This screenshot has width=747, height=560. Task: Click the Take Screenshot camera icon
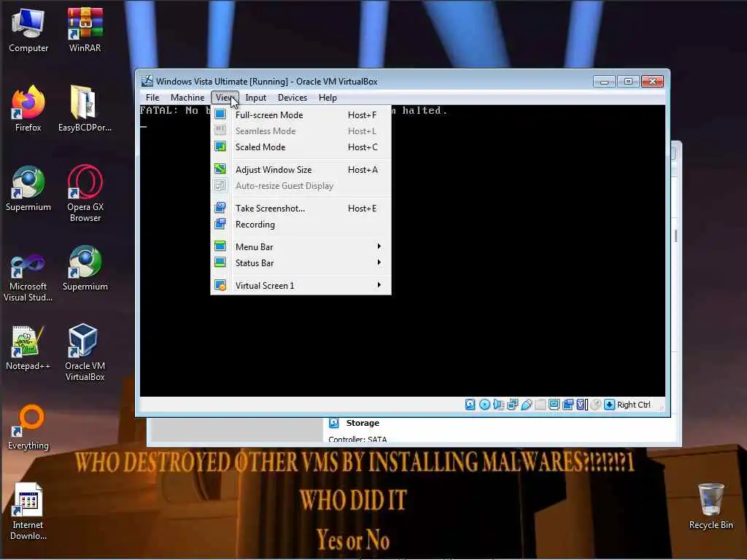[x=220, y=208]
